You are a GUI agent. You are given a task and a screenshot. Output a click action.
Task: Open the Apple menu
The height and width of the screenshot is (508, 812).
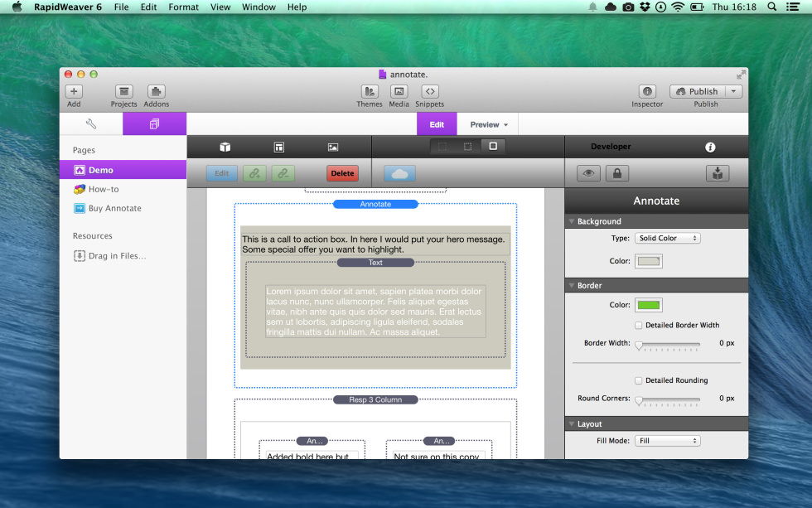click(x=17, y=7)
